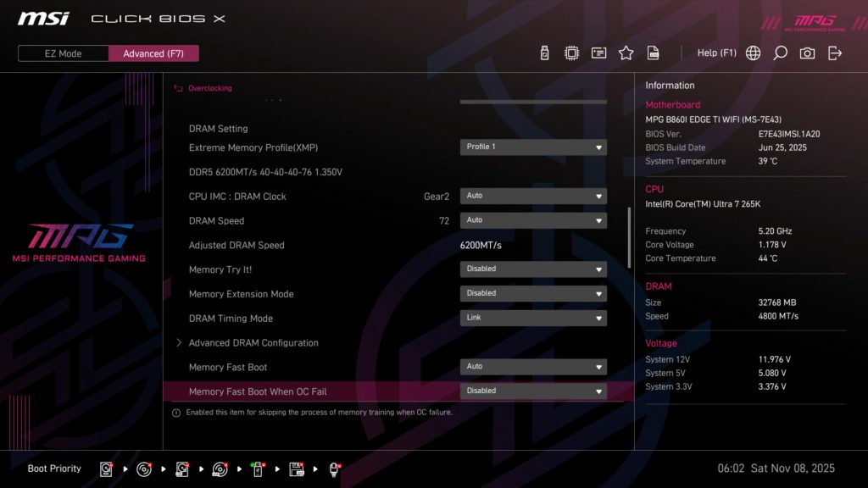Viewport: 868px width, 488px height.
Task: Switch to the EZ Mode tab
Action: 62,53
